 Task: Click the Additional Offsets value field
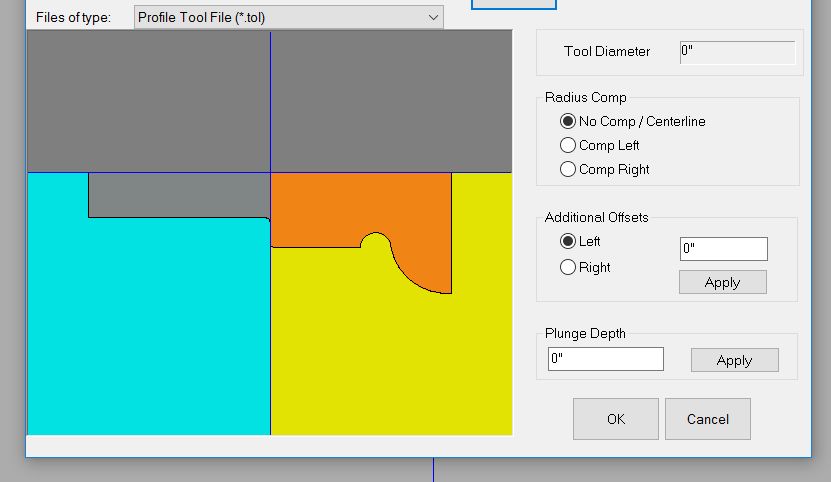(x=723, y=249)
